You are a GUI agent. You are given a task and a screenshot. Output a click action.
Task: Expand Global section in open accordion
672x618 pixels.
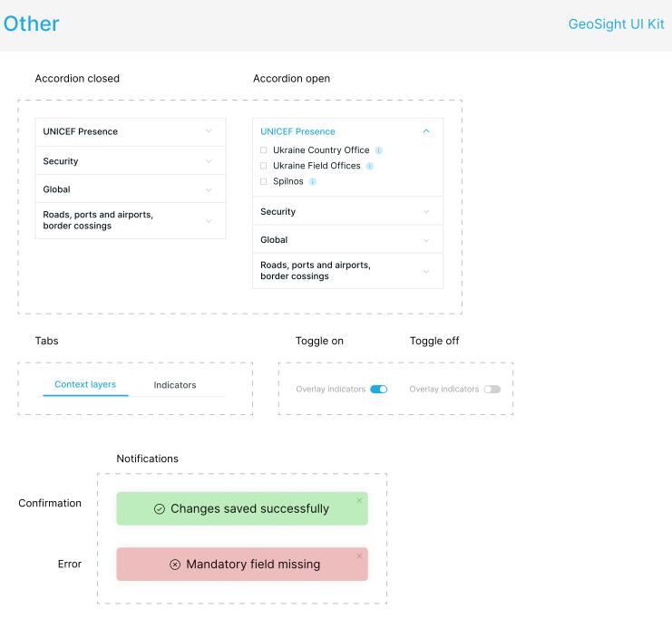pos(347,239)
